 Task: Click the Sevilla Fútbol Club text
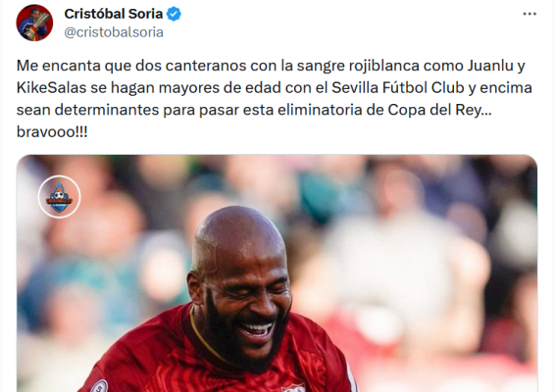[x=398, y=88]
